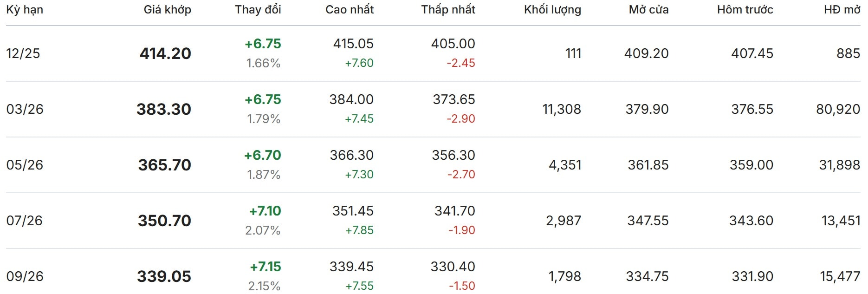Sort by the Giá khớp column header
868x294 pixels.
(167, 9)
